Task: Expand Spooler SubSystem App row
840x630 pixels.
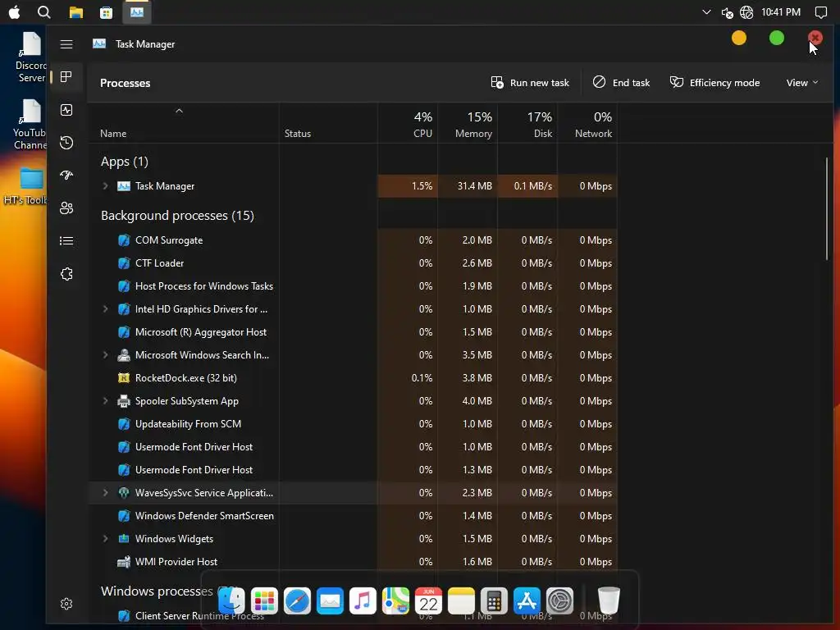Action: [x=106, y=400]
